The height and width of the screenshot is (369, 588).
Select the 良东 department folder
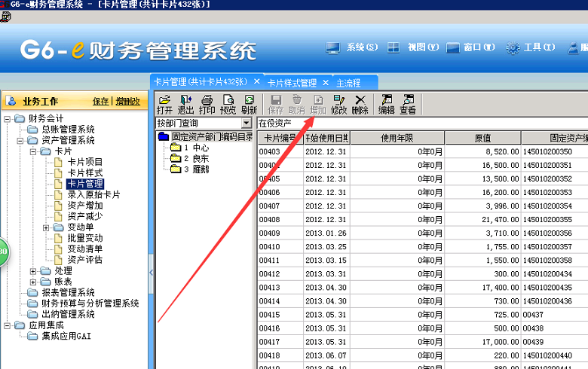200,158
